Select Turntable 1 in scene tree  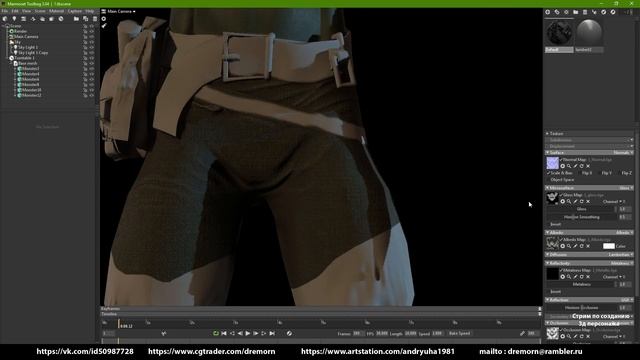click(25, 58)
